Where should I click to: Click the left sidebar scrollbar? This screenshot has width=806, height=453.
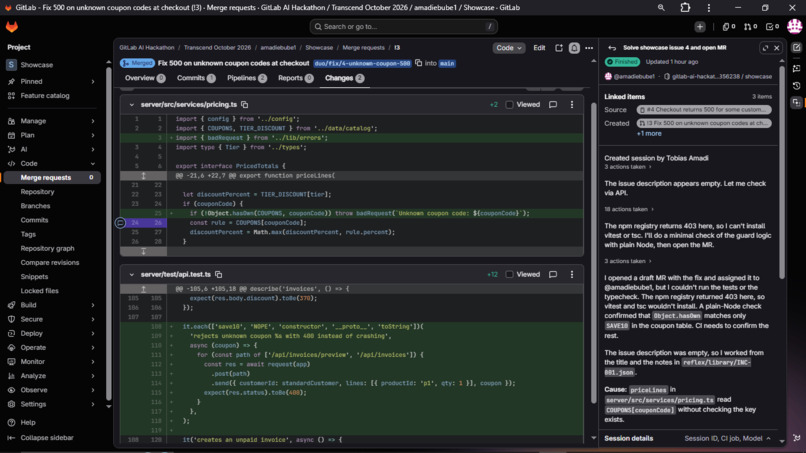108,234
